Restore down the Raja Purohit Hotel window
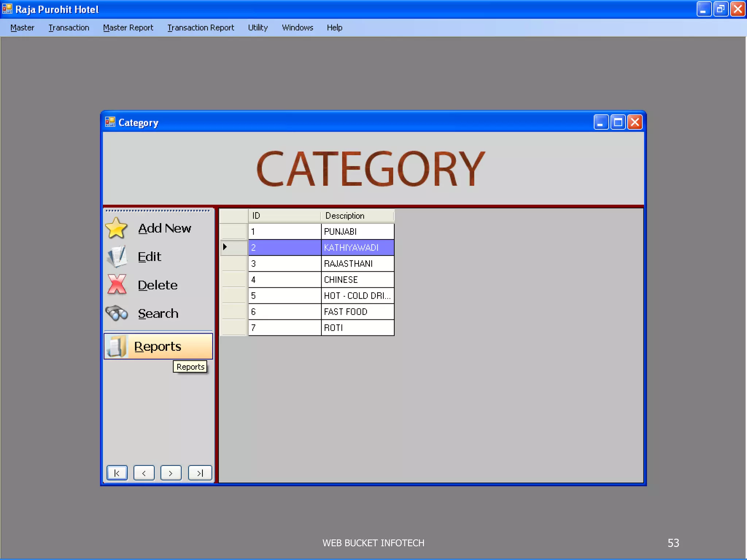The width and height of the screenshot is (747, 560). (721, 9)
